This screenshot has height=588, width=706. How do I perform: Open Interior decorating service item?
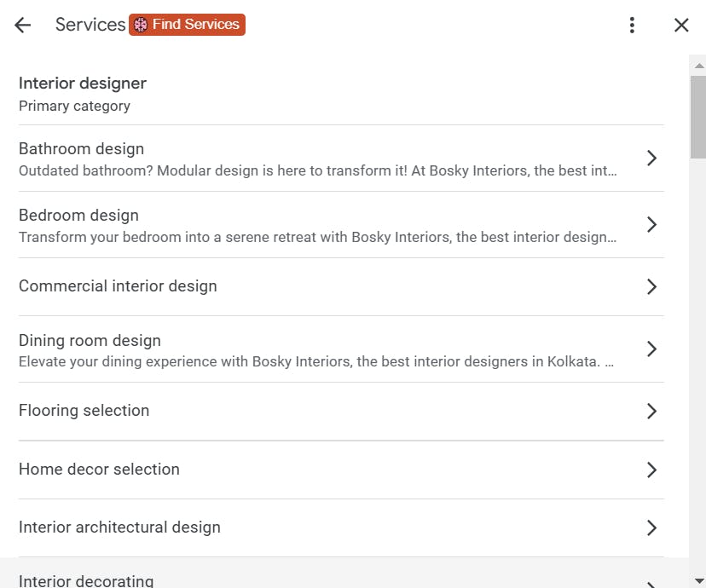point(87,580)
